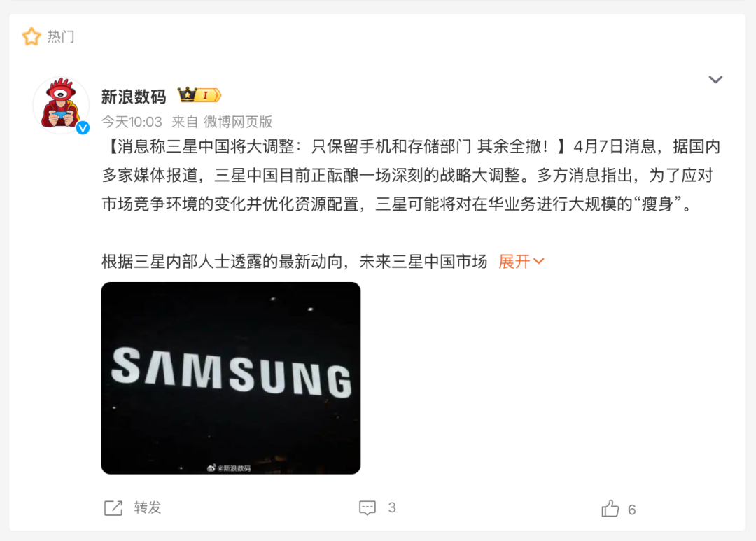Select the 热门 section label
The width and height of the screenshot is (756, 541).
pyautogui.click(x=61, y=36)
